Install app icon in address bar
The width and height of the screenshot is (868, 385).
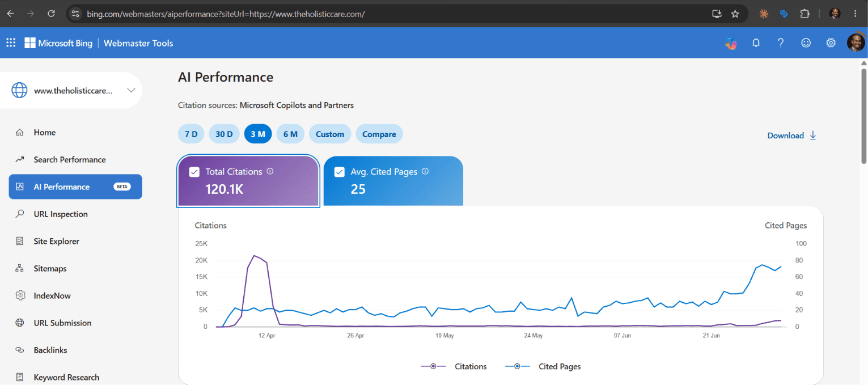pos(717,14)
